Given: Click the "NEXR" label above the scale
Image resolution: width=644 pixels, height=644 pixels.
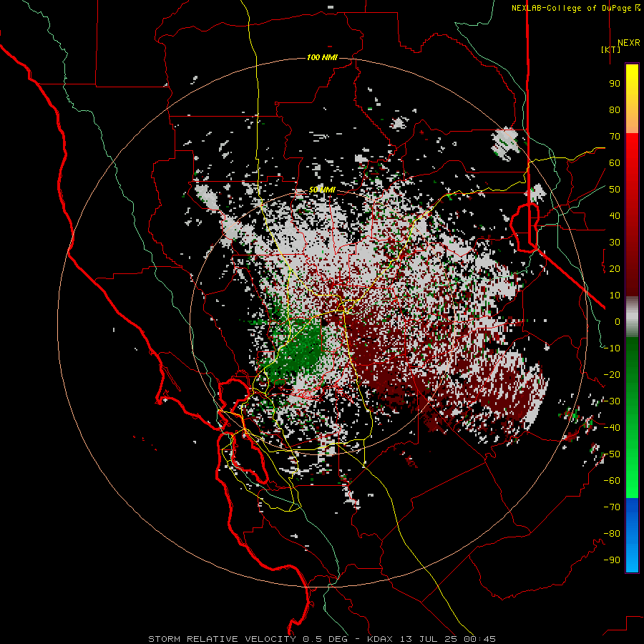Looking at the screenshot, I should 628,43.
